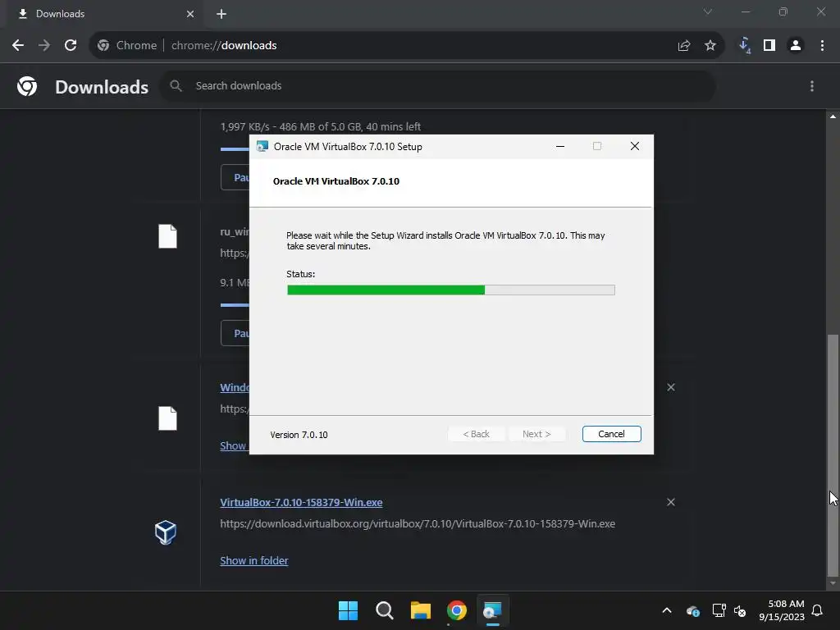The height and width of the screenshot is (630, 840).
Task: Minimize the VirtualBox Setup window
Action: click(559, 146)
